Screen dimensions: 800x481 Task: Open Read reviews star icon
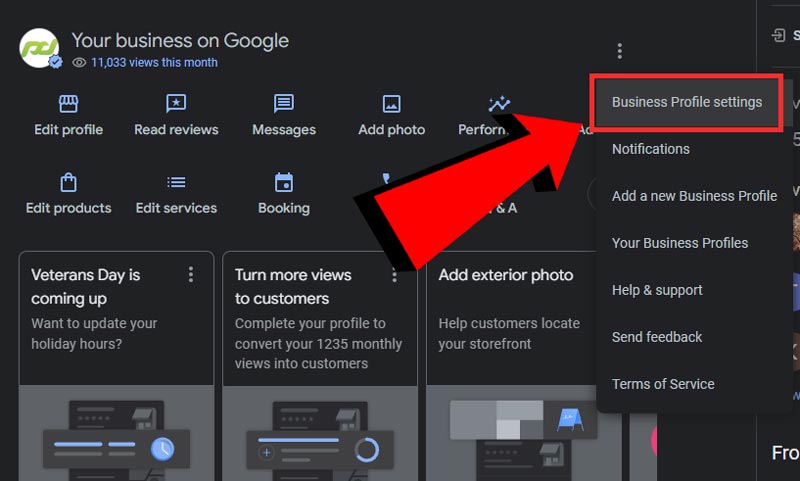click(176, 104)
